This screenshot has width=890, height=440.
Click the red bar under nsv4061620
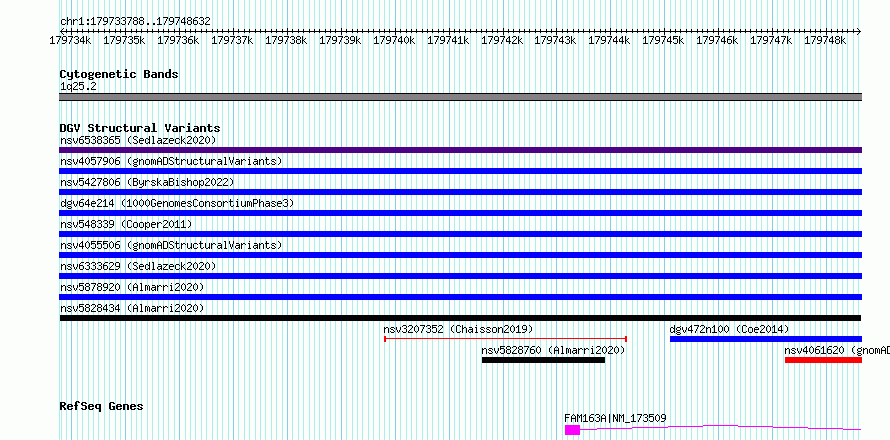pos(824,360)
